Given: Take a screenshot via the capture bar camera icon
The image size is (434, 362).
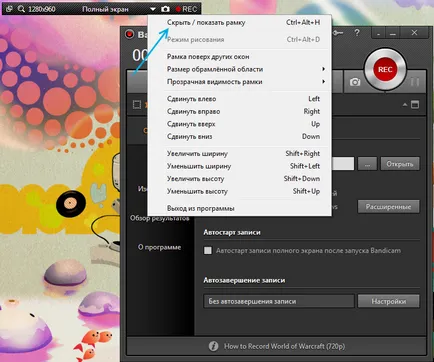Looking at the screenshot, I should [x=165, y=9].
